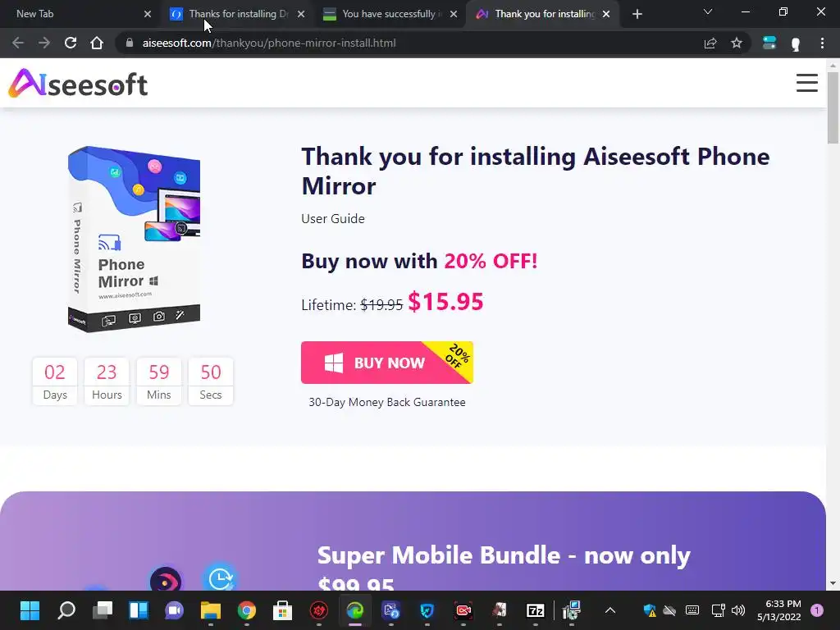The image size is (840, 630).
Task: Click the page vertical scrollbar
Action: point(833,326)
